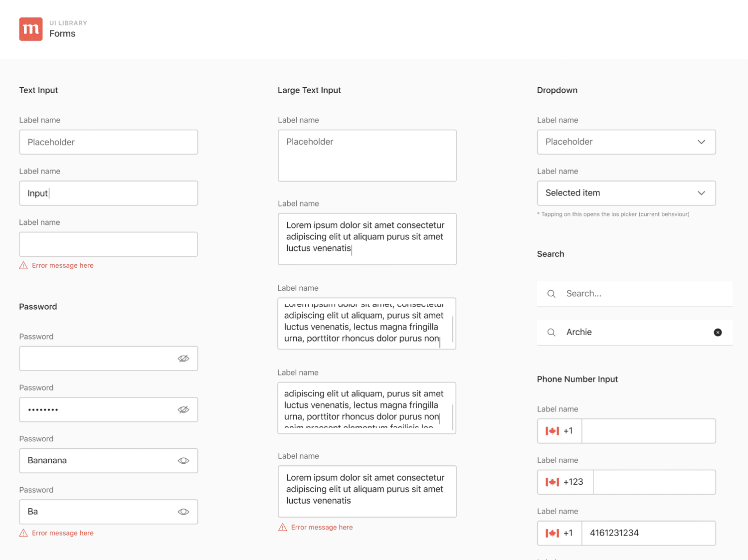Image resolution: width=748 pixels, height=560 pixels.
Task: Click the UI LIBRARY header text
Action: pos(68,23)
